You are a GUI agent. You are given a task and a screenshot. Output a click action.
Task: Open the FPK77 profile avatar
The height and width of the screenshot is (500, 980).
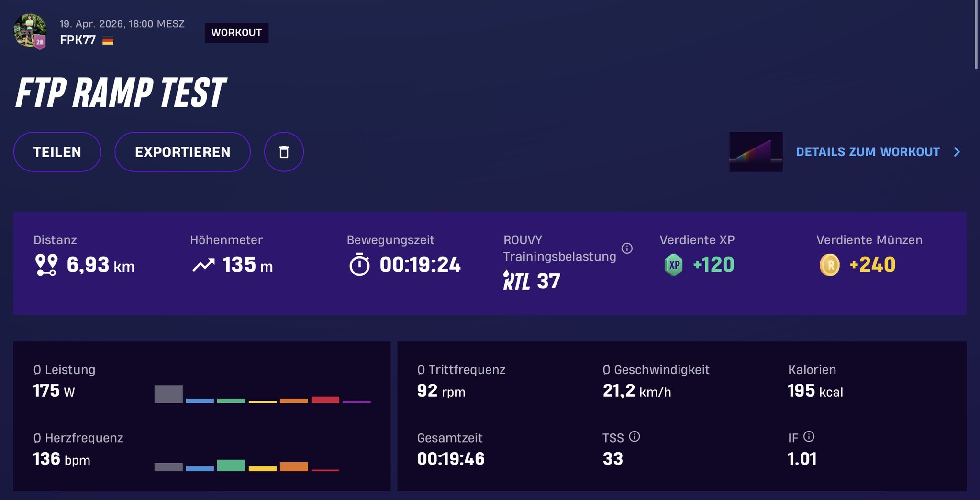pos(30,32)
